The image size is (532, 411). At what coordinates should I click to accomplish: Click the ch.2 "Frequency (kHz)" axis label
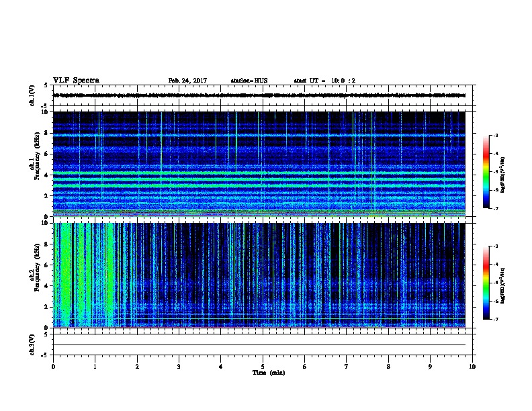pos(37,267)
